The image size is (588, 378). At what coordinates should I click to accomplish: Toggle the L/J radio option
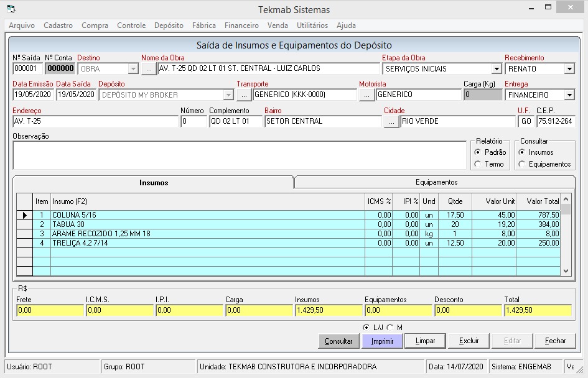[x=366, y=328]
